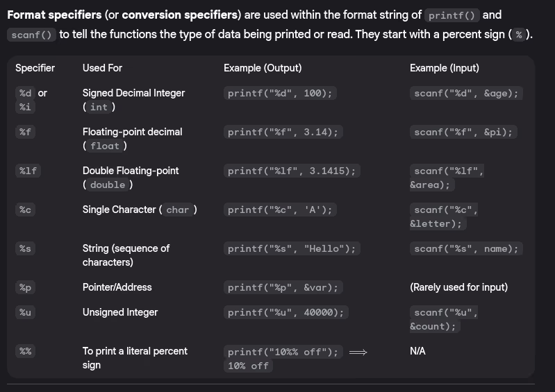This screenshot has width=555, height=392.
Task: Click the "Example (Input)" column header
Action: 445,68
